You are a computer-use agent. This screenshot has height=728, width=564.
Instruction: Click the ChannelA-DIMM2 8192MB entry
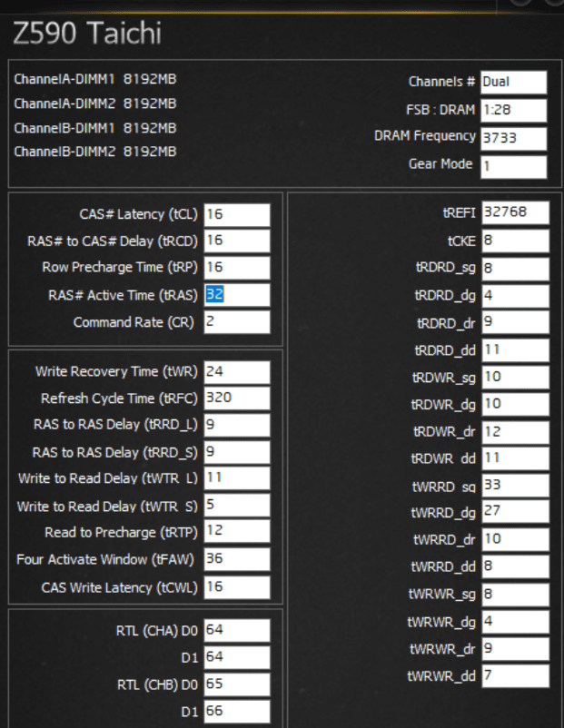pyautogui.click(x=95, y=103)
